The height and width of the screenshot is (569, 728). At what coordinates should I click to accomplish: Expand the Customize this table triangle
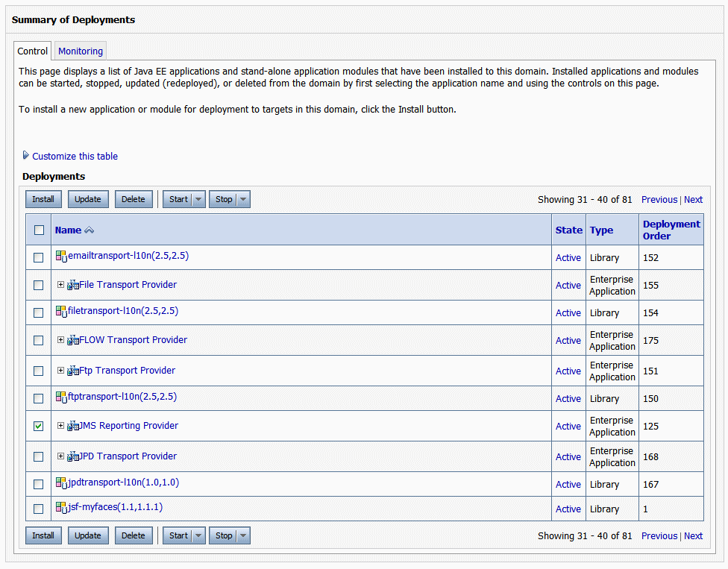click(x=26, y=155)
